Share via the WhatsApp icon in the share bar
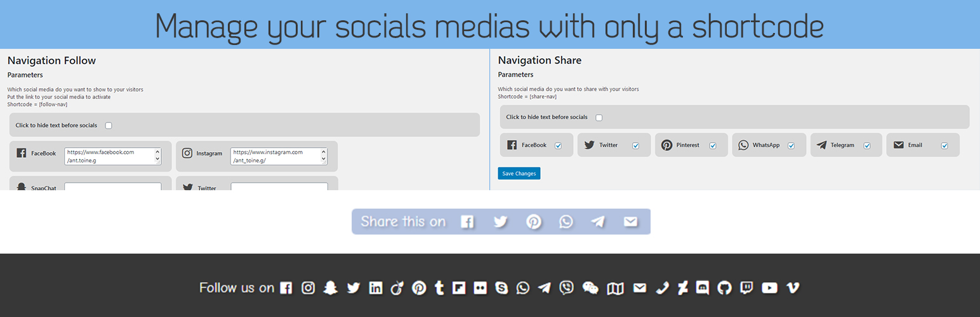The height and width of the screenshot is (317, 980). 566,222
